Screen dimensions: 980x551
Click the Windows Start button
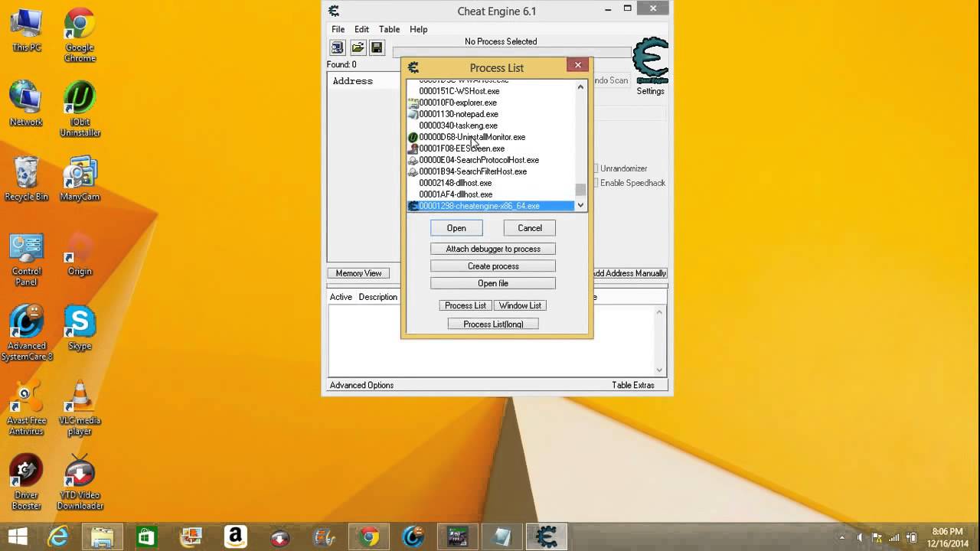(x=18, y=536)
